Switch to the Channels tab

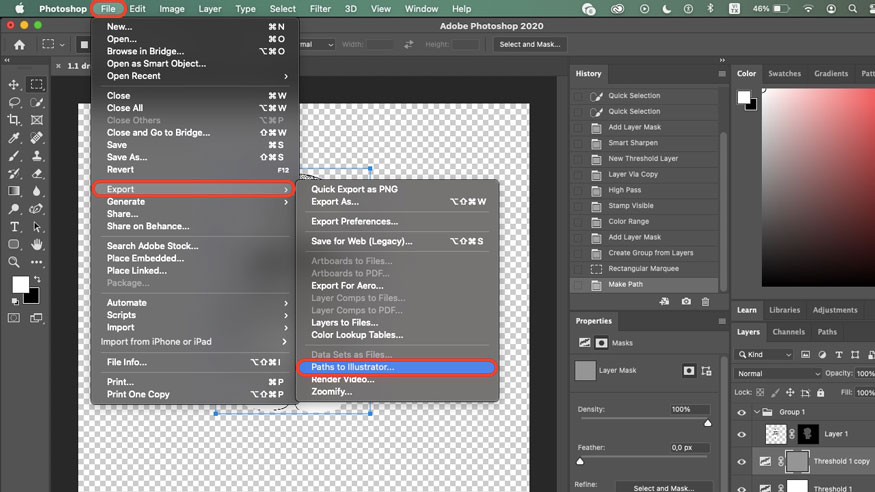click(788, 332)
